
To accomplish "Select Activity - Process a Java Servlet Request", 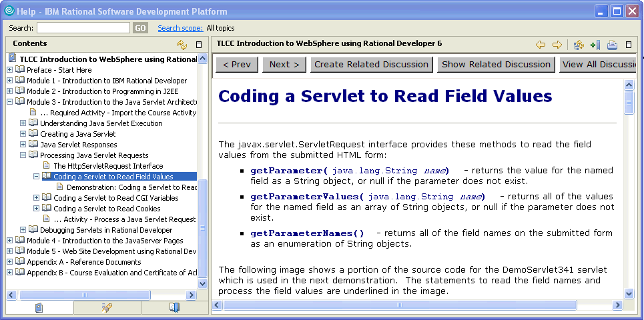I will coord(125,219).
